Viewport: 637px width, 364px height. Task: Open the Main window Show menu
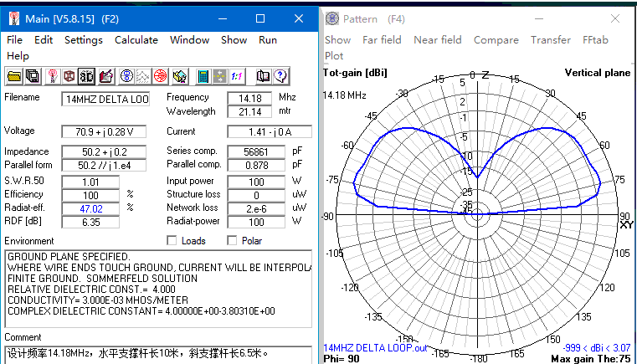[234, 40]
